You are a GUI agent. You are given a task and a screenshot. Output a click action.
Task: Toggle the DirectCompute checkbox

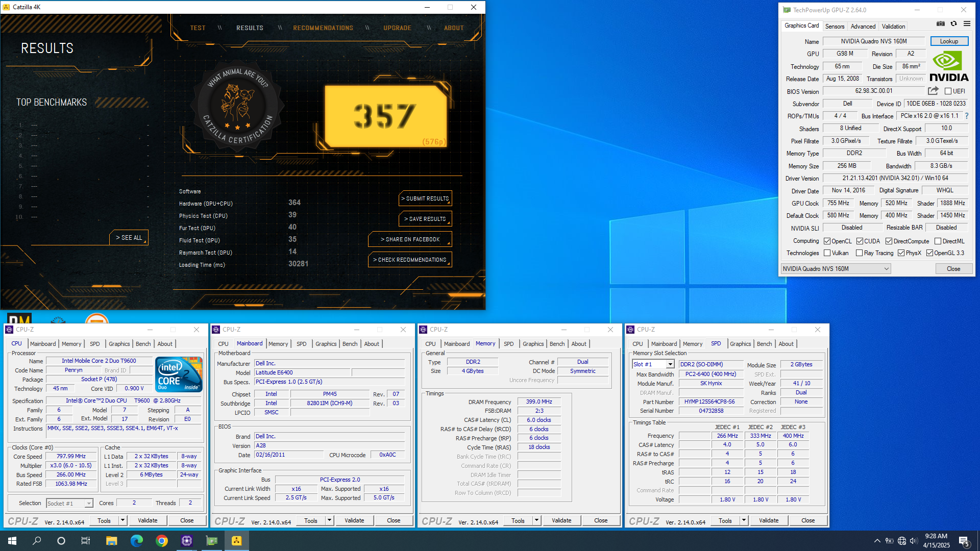click(x=889, y=241)
